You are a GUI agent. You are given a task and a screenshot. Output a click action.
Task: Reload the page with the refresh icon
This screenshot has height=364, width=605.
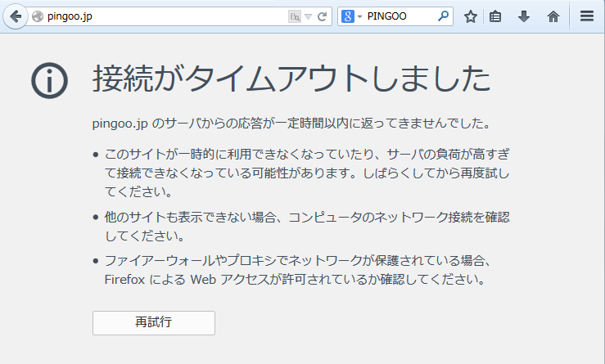[322, 16]
